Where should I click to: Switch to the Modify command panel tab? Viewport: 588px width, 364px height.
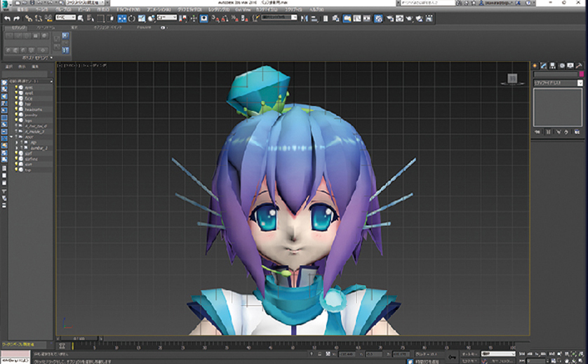coord(543,66)
